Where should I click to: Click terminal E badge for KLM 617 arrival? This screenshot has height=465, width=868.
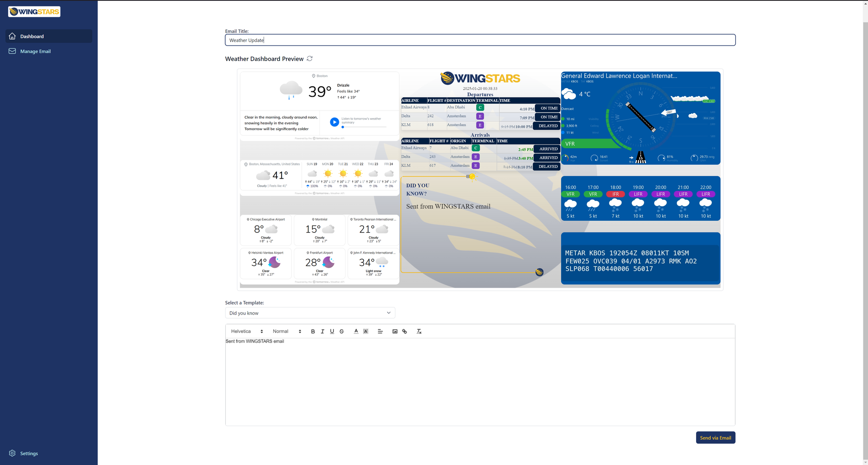pyautogui.click(x=476, y=166)
